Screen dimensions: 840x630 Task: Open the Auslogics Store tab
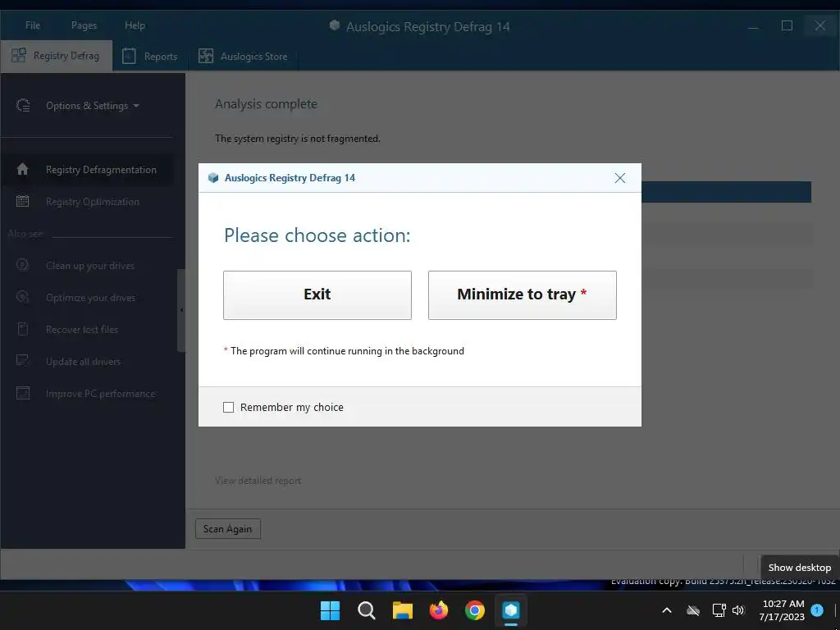(243, 57)
